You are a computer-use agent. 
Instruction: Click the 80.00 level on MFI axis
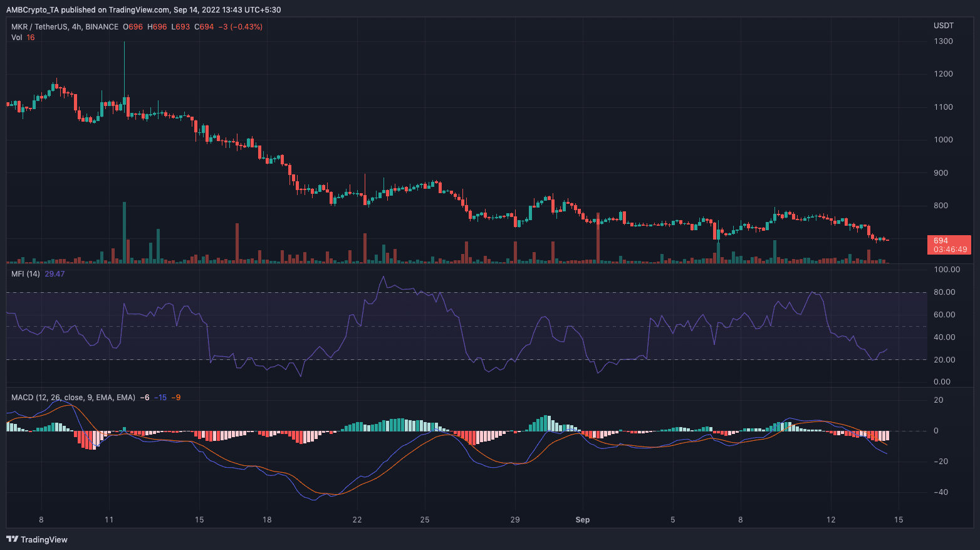point(944,292)
